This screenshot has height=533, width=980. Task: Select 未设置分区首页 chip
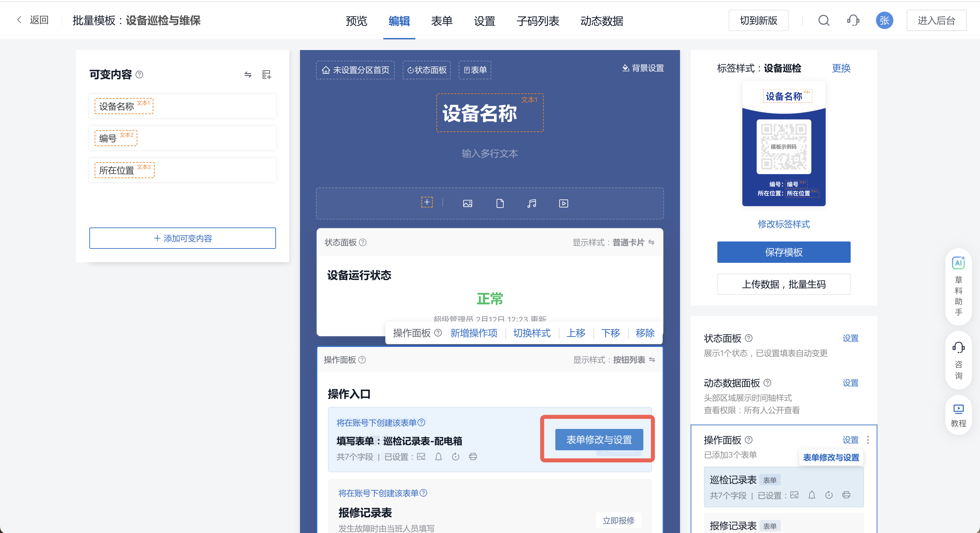tap(355, 70)
